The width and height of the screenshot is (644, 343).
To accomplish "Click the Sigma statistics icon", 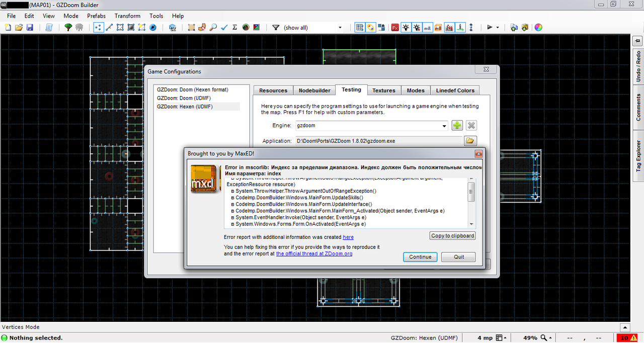I will pos(235,28).
